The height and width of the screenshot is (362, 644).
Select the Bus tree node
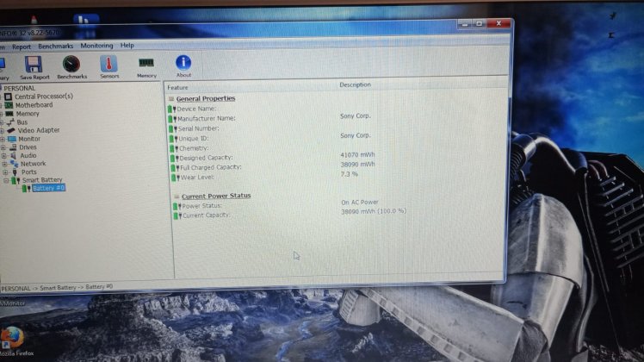click(x=22, y=122)
